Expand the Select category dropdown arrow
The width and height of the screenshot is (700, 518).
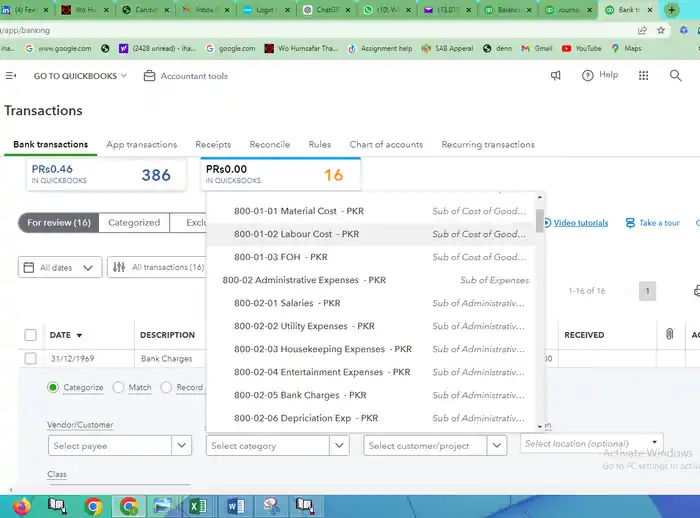tap(339, 445)
